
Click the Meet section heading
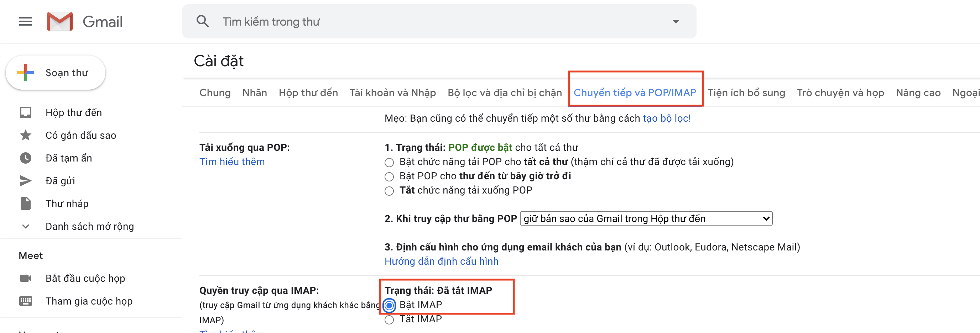click(x=31, y=256)
